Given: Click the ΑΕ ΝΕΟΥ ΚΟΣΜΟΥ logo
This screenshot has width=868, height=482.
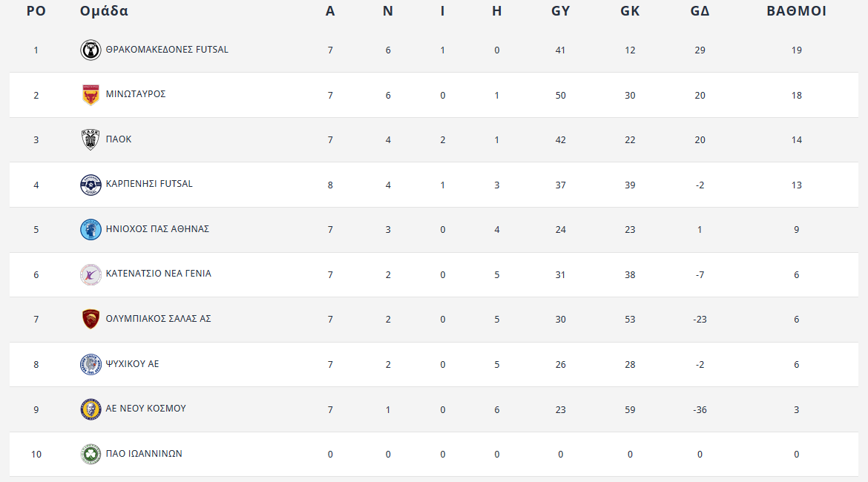Looking at the screenshot, I should click(x=91, y=409).
